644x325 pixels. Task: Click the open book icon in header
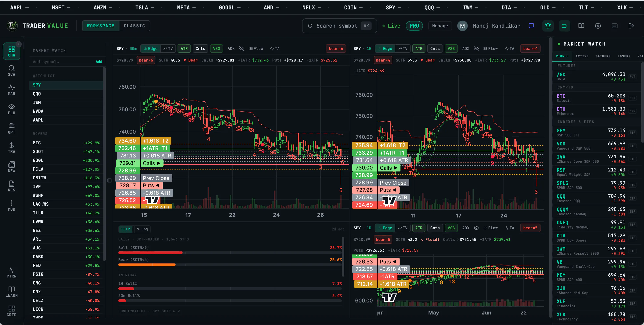click(581, 26)
